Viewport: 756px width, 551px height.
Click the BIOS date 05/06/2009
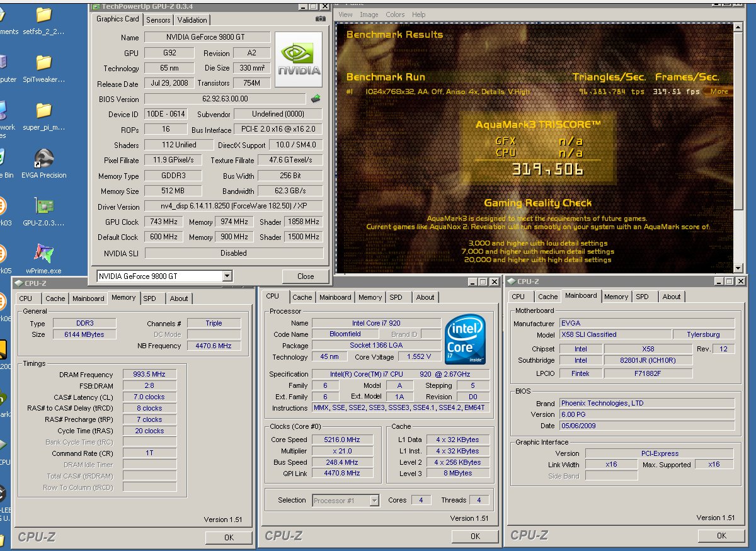[647, 426]
